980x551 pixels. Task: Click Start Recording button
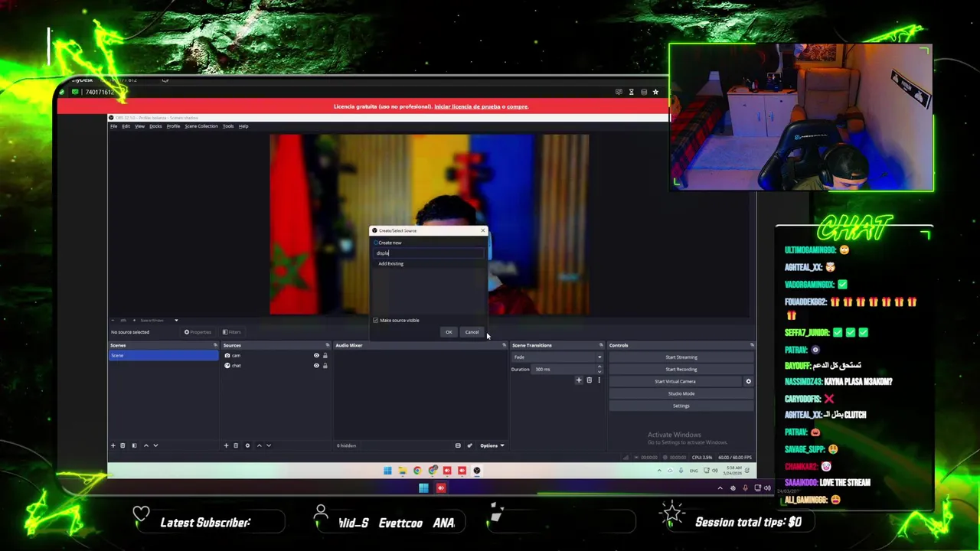pyautogui.click(x=681, y=370)
